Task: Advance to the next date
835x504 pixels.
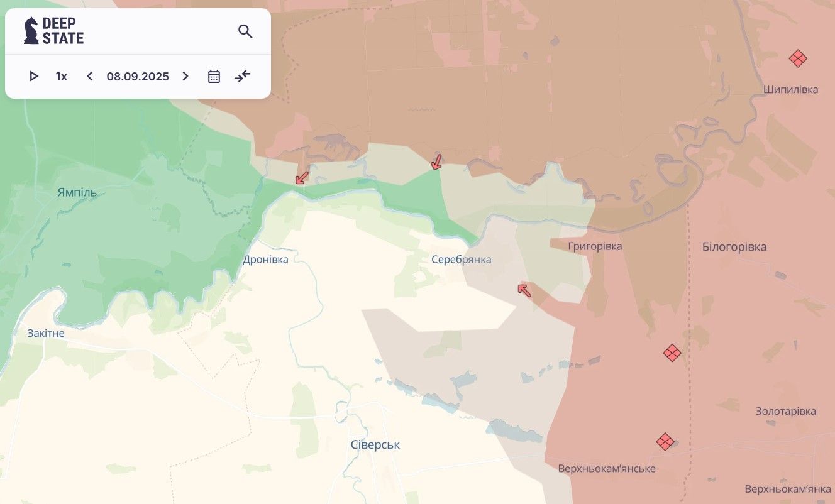Action: tap(185, 77)
